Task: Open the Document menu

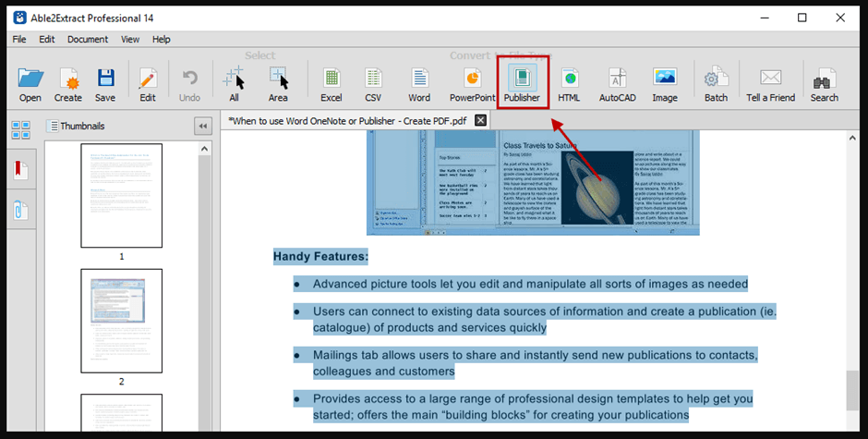Action: (x=88, y=40)
